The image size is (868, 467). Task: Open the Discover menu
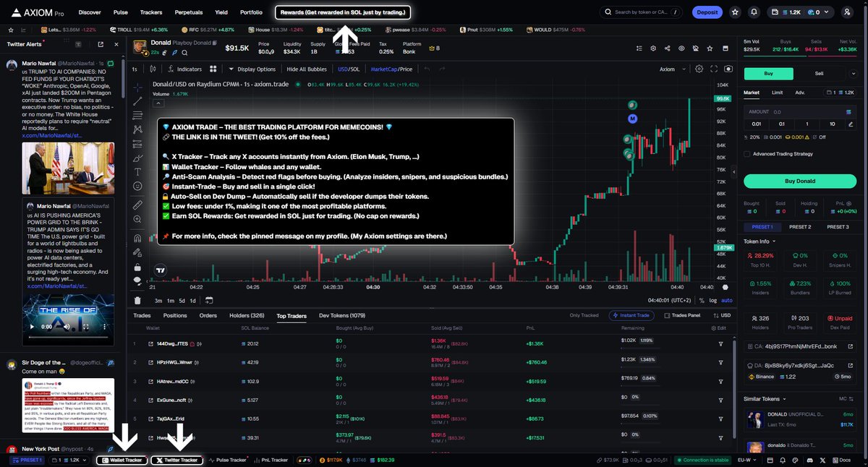tap(90, 12)
